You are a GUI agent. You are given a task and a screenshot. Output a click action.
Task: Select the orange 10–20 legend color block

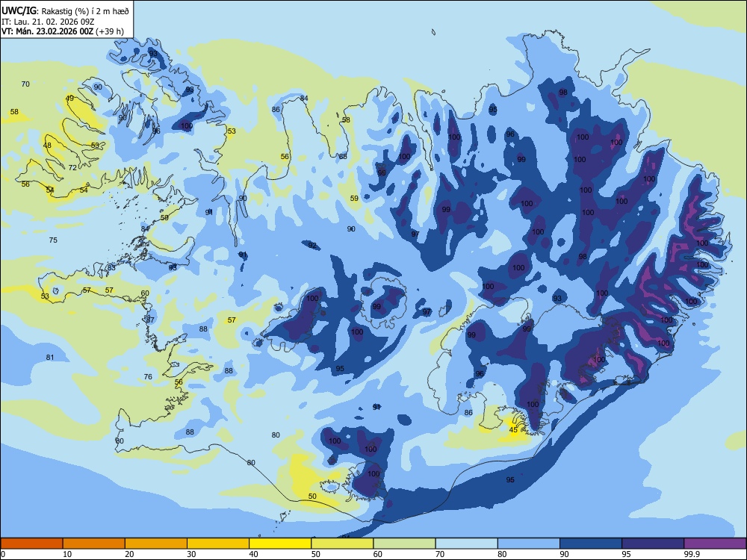pos(94,544)
